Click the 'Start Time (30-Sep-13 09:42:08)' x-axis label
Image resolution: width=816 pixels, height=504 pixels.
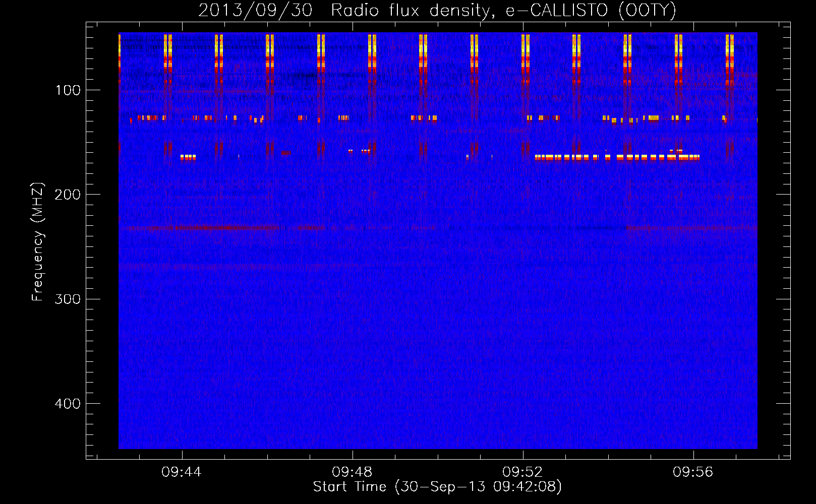tap(437, 487)
